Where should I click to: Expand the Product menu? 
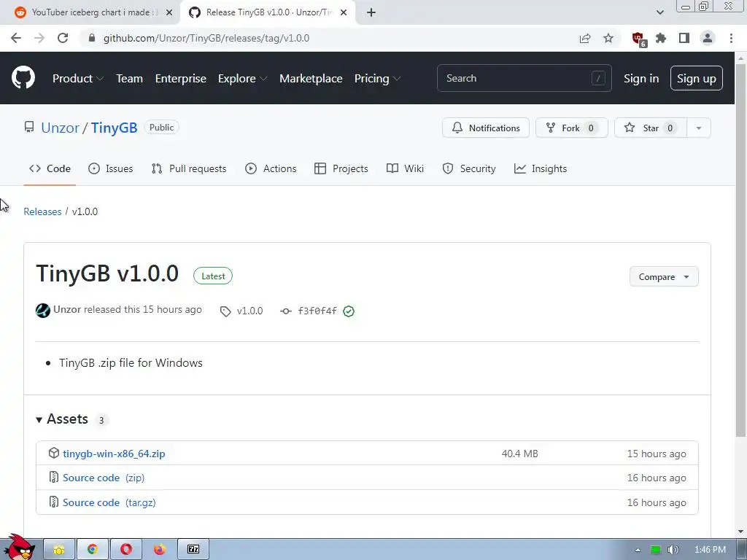pos(77,79)
